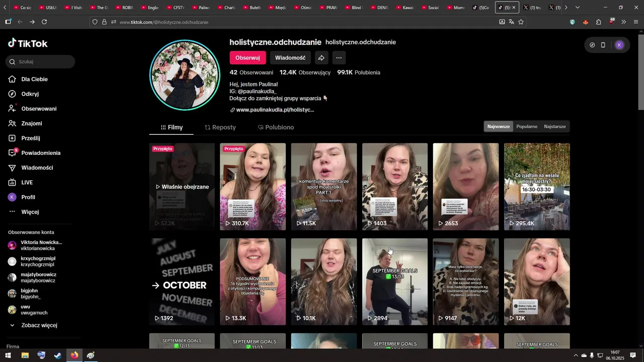Open Steam from the taskbar
The image size is (644, 362).
[x=58, y=355]
